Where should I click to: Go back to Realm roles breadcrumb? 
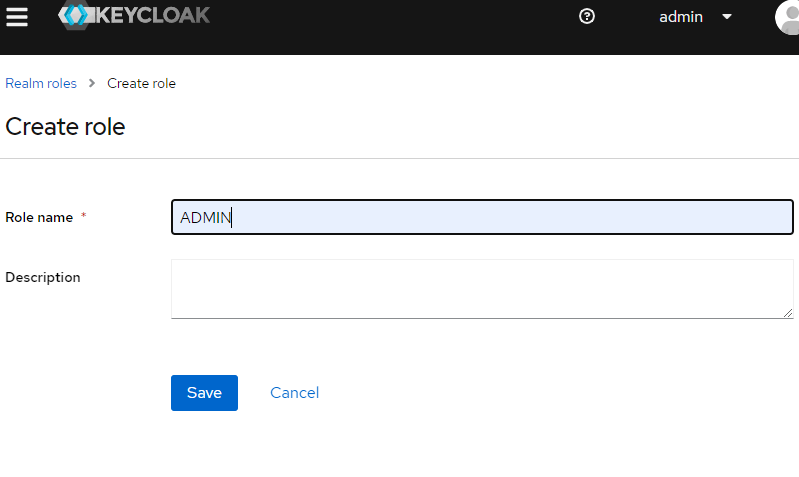[x=41, y=83]
